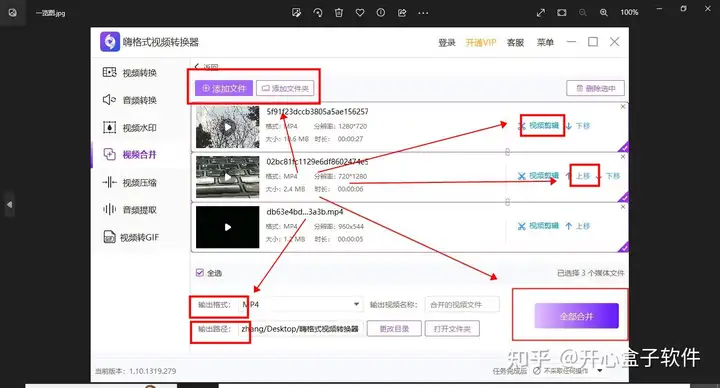This screenshot has width=720, height=388.
Task: Open the 菜单 menu in title bar
Action: pos(545,43)
